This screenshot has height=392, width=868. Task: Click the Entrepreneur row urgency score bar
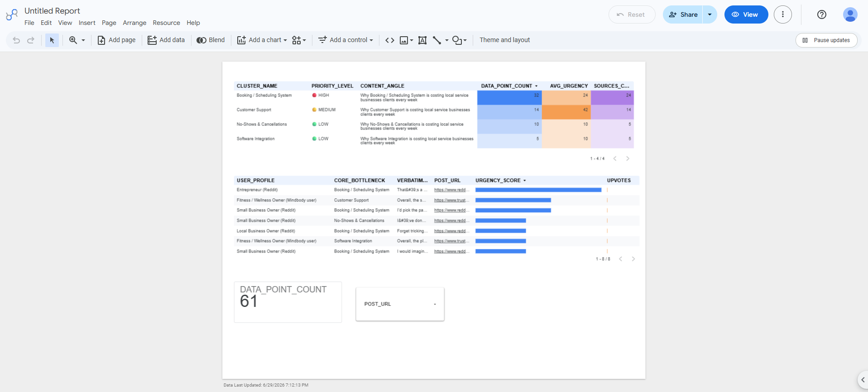[538, 190]
